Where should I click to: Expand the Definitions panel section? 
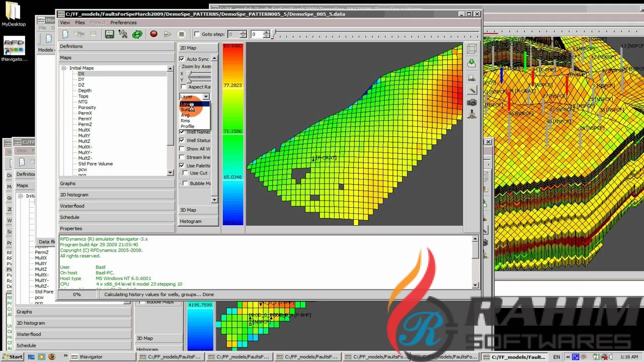[x=117, y=46]
